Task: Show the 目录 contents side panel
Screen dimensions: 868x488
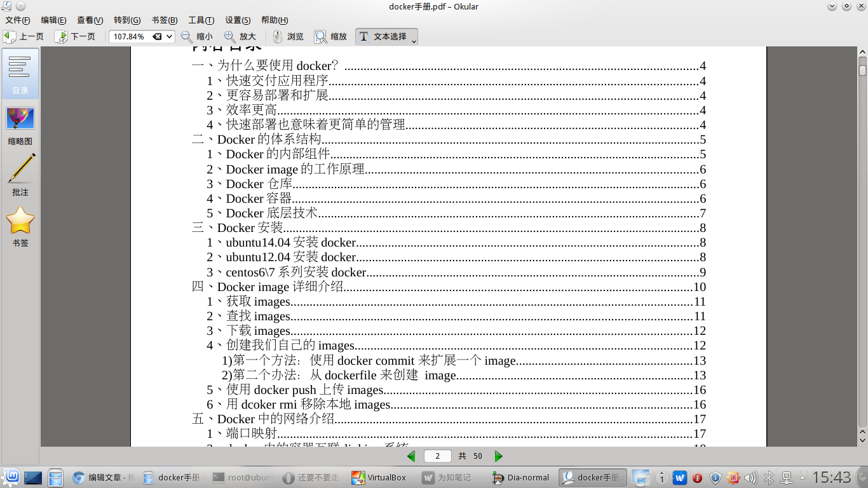Action: pos(20,74)
